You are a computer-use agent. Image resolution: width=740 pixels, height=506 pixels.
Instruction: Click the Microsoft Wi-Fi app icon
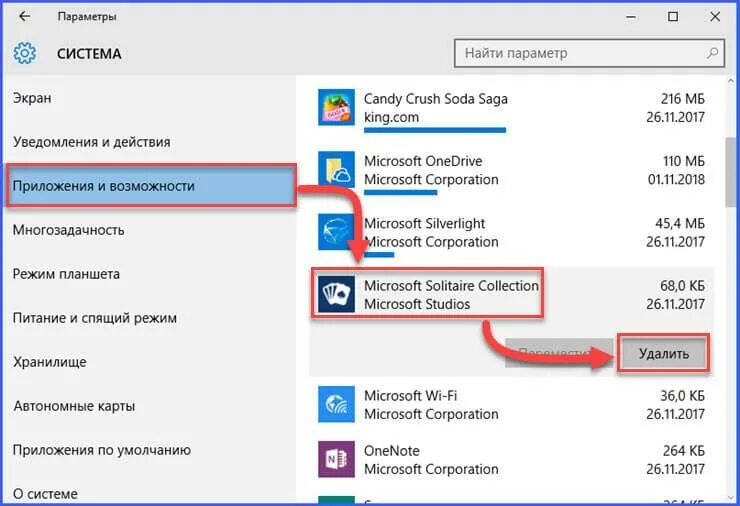click(x=336, y=404)
